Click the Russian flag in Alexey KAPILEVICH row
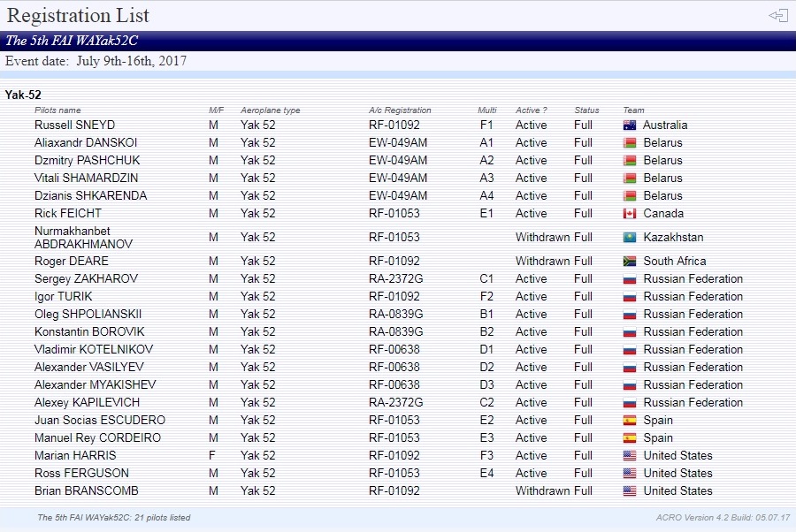 point(630,403)
